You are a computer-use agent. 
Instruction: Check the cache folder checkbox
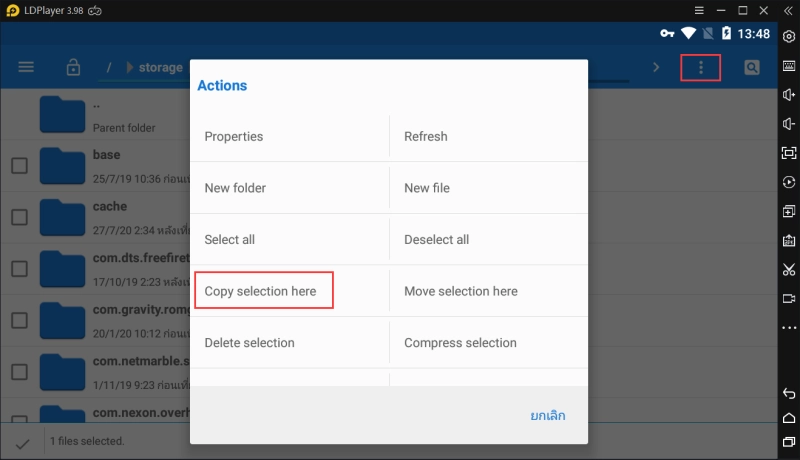coord(19,217)
